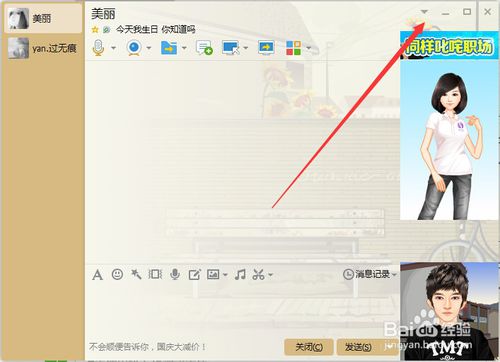Expand the send picture dropdown arrow

click(x=225, y=275)
